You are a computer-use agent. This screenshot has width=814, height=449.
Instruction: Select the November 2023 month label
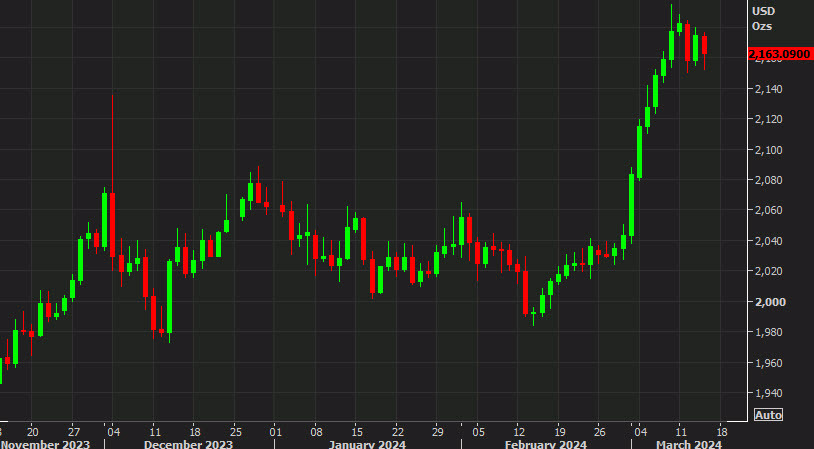click(x=45, y=444)
